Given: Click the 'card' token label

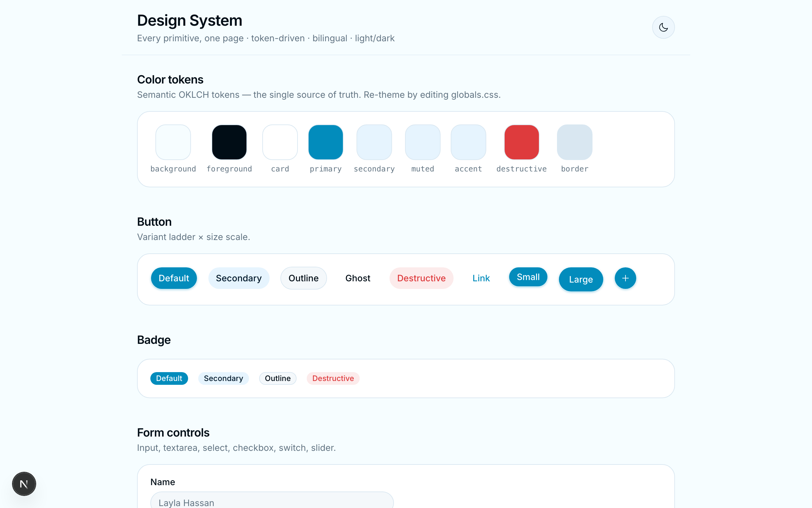Looking at the screenshot, I should (280, 169).
